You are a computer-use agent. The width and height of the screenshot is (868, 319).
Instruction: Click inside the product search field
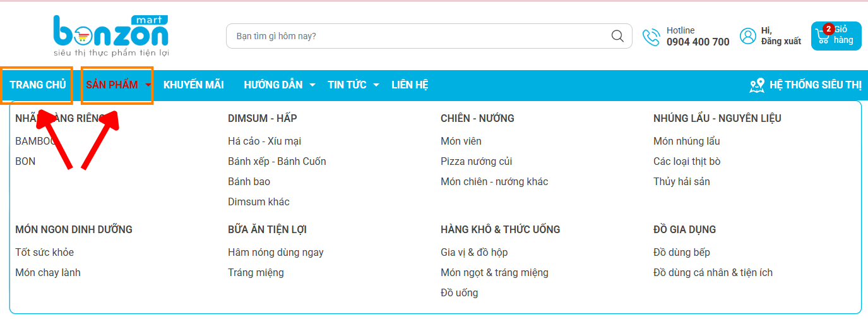coord(417,36)
